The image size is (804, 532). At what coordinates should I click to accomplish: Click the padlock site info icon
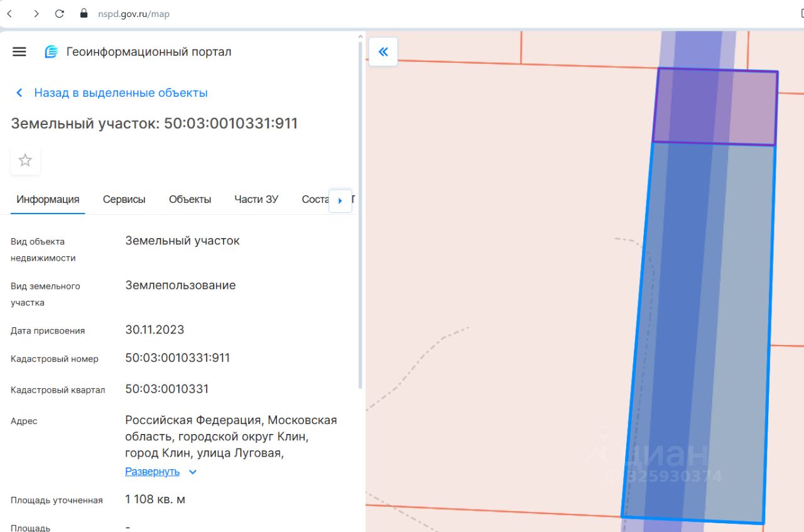pos(84,13)
